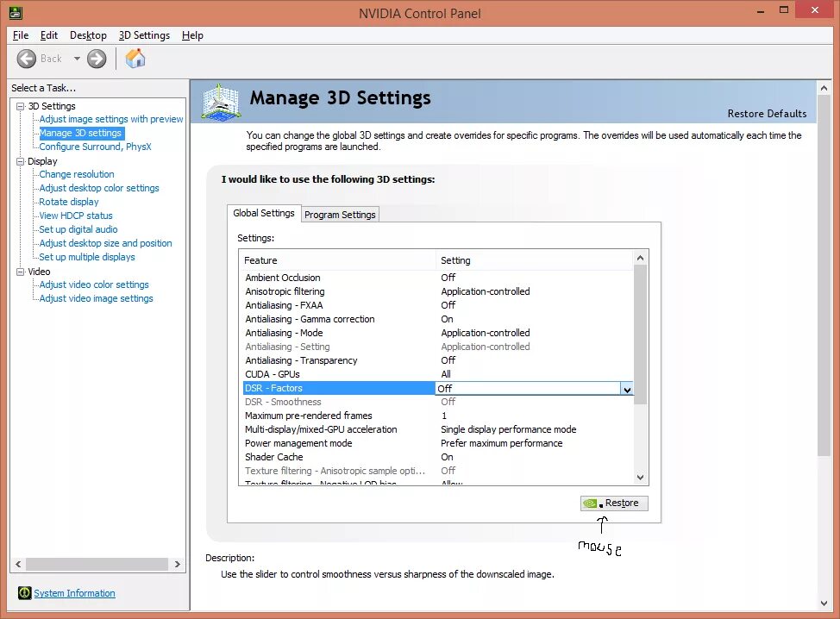Select the Ambient Occlusion row

pos(437,278)
